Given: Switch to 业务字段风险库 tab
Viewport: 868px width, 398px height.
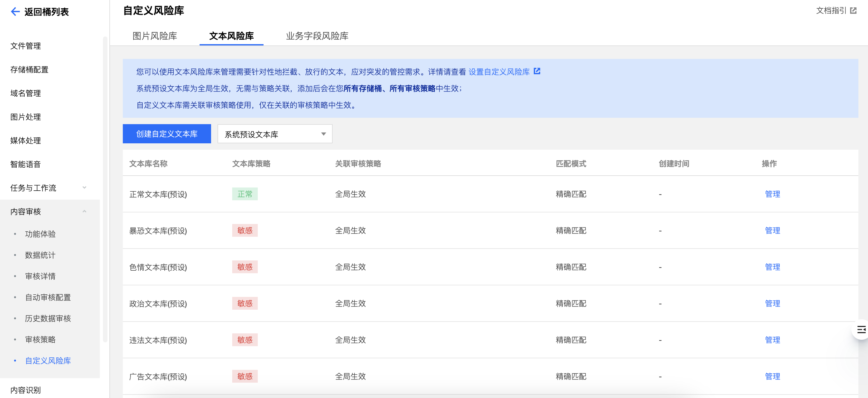Looking at the screenshot, I should [x=317, y=36].
